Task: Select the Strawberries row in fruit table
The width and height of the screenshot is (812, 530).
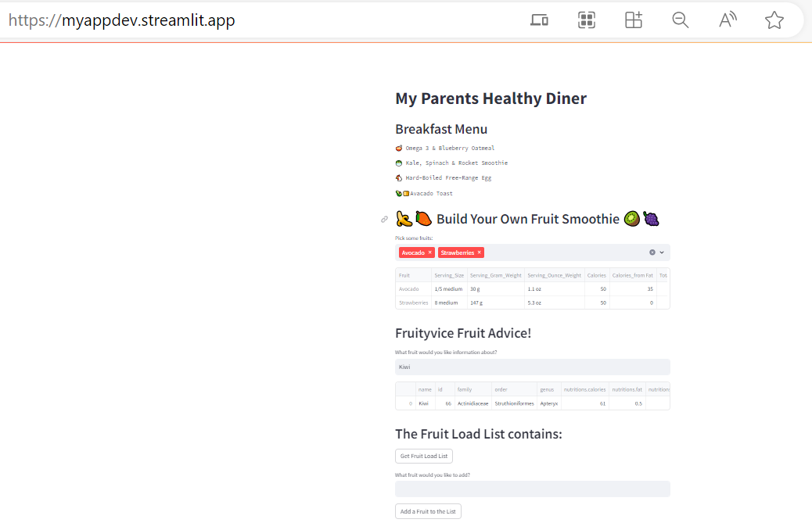Action: point(414,303)
